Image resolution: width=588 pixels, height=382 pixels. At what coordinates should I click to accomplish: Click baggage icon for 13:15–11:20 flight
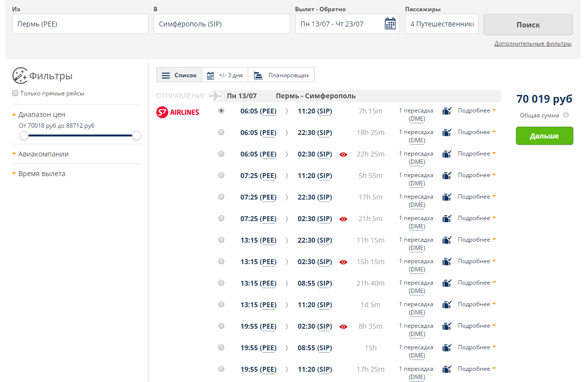[x=447, y=305]
